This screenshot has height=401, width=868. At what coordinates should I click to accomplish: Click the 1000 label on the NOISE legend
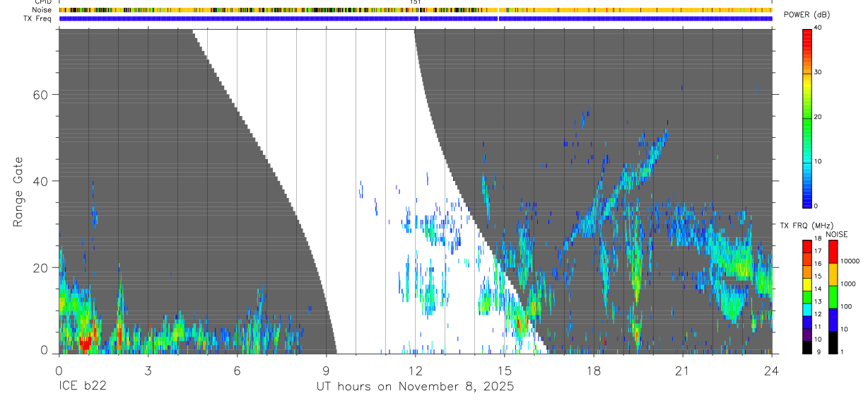(x=848, y=284)
